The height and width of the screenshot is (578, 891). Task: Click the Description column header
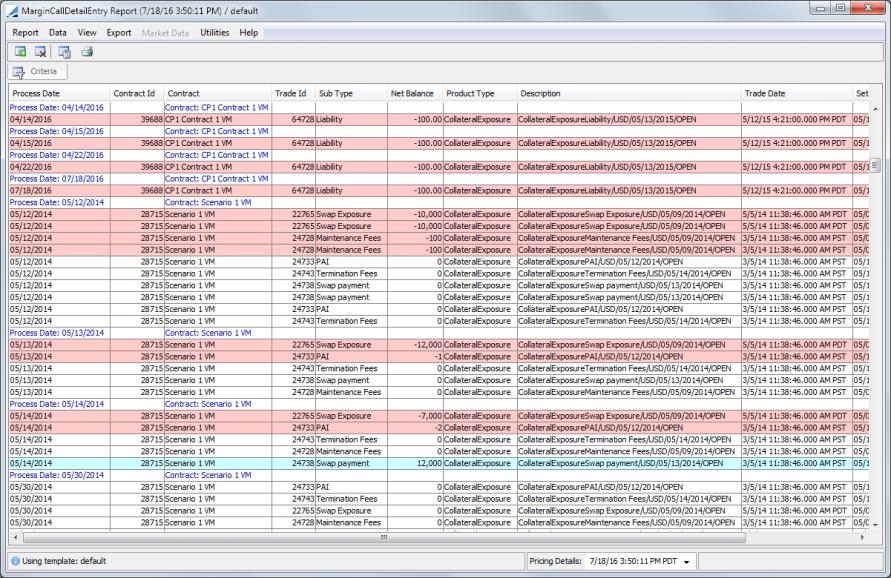click(x=629, y=93)
